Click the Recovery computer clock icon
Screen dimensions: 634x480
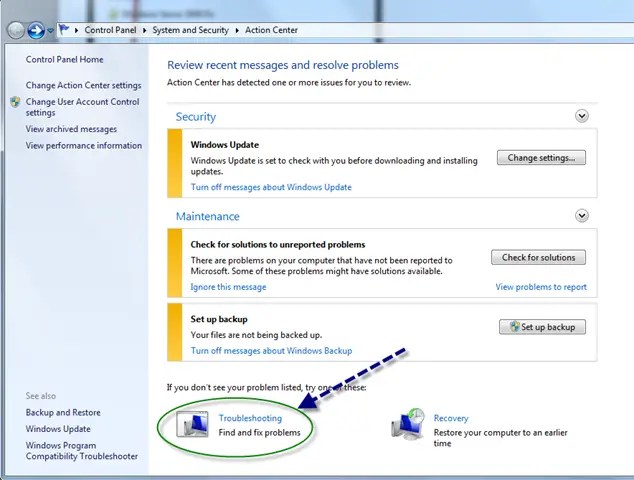408,424
